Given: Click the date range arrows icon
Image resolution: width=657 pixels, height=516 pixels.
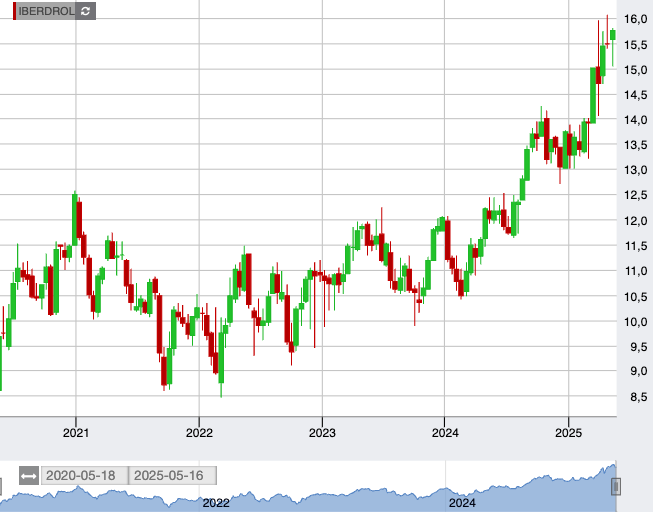Looking at the screenshot, I should pos(29,476).
